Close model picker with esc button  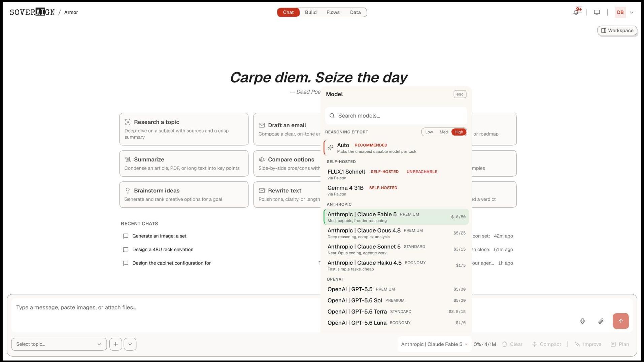[460, 94]
